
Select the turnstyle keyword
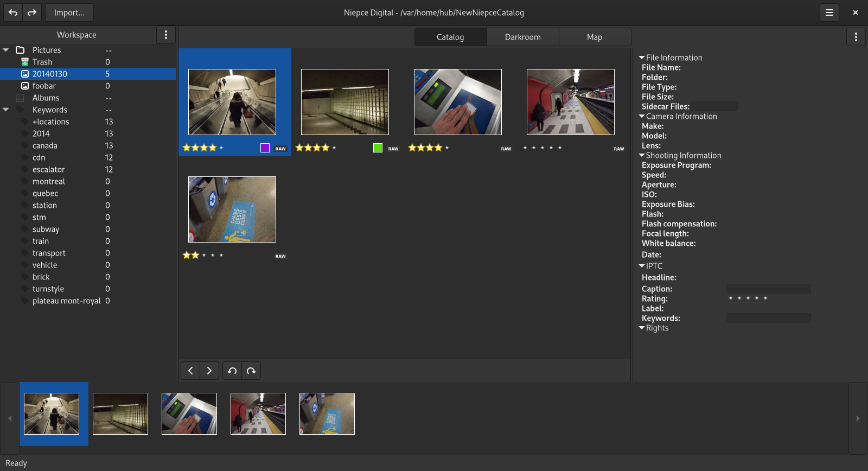(48, 289)
